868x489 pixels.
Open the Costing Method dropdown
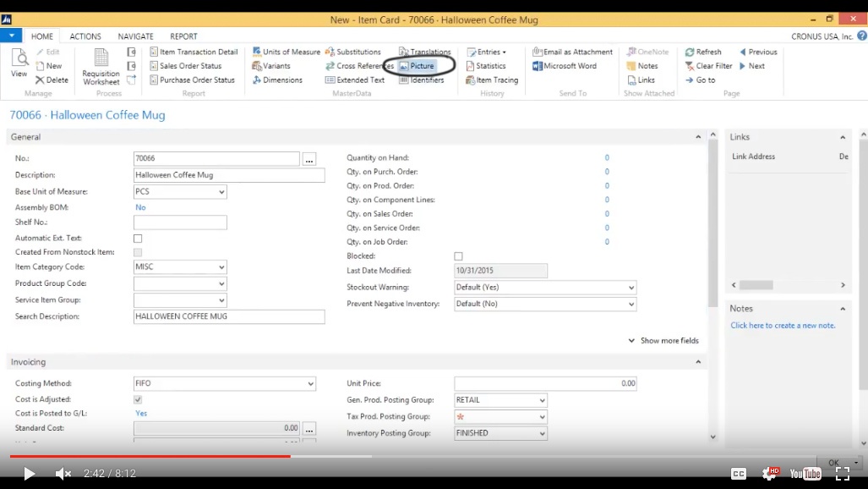[x=309, y=383]
